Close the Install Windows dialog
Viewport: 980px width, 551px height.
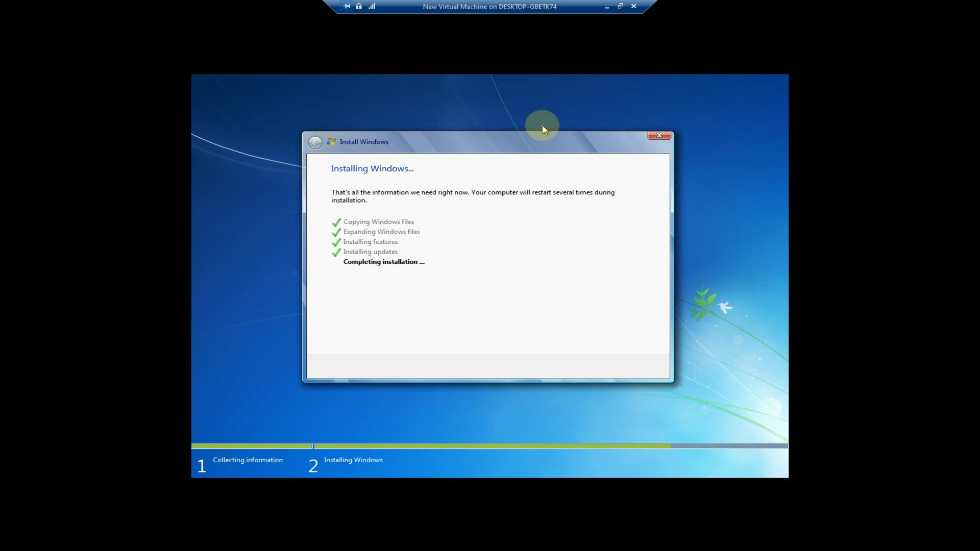pos(659,135)
